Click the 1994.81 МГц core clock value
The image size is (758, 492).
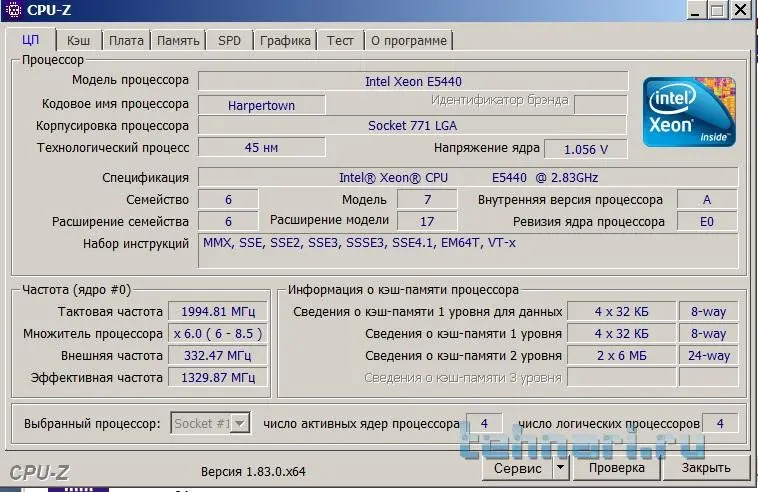[218, 312]
